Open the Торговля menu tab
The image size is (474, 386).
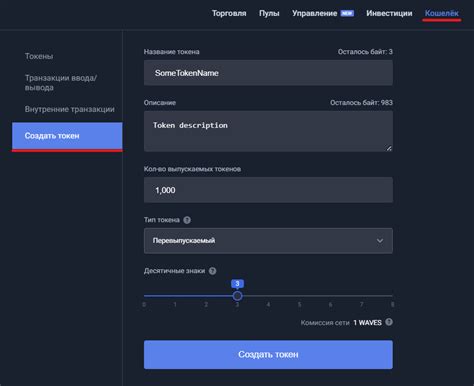[x=229, y=13]
